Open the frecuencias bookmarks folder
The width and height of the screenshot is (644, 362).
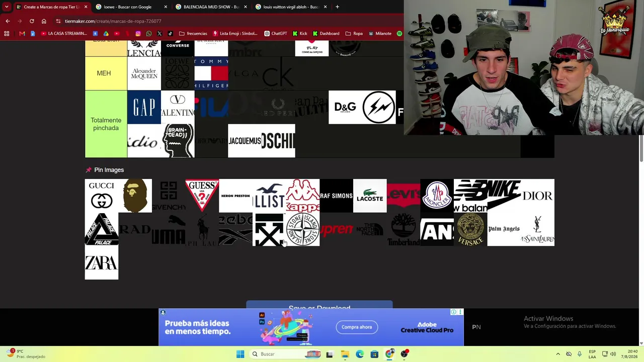tap(193, 34)
